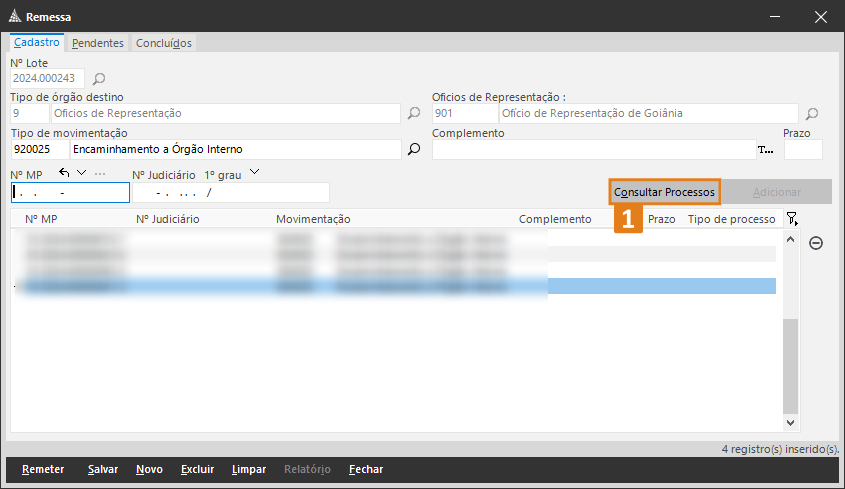The height and width of the screenshot is (489, 845).
Task: Switch to the Cadastro tab
Action: tap(37, 42)
